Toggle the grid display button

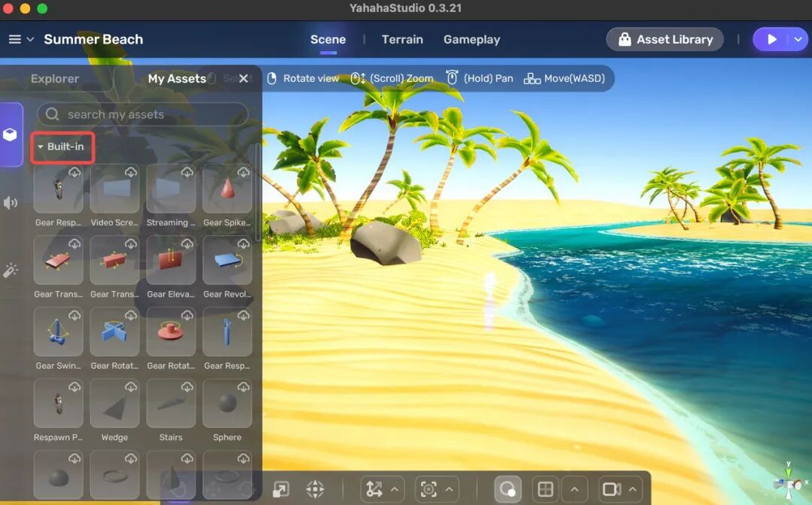coord(545,489)
